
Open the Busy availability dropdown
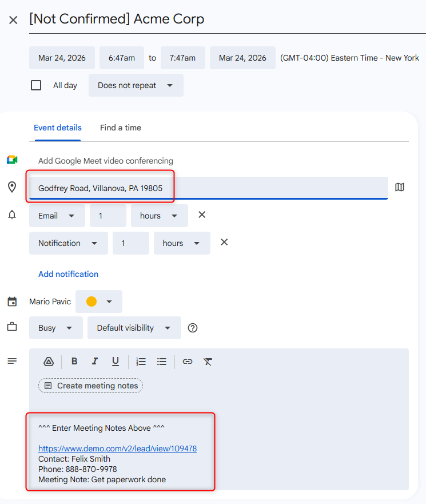click(55, 328)
